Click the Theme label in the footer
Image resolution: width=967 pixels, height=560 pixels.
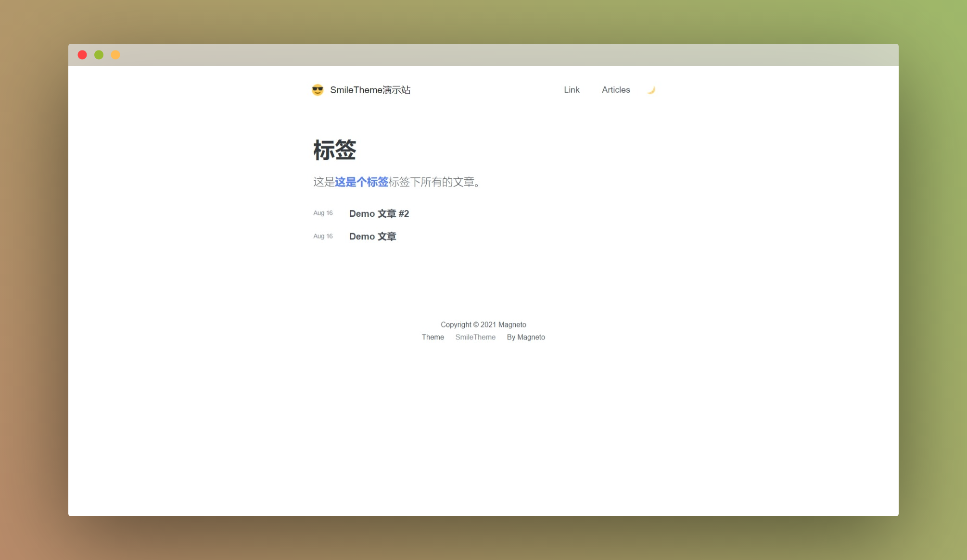[x=433, y=337]
